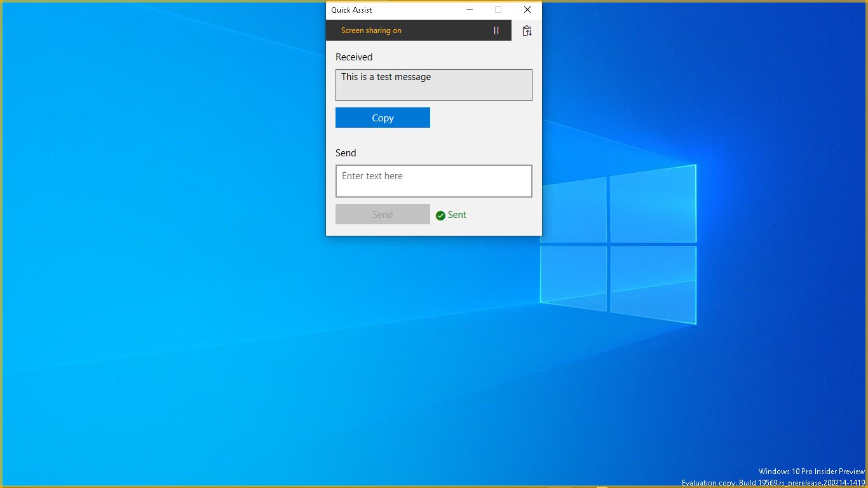Click the 'Received' heading label
This screenshot has height=488, width=868.
coord(354,57)
